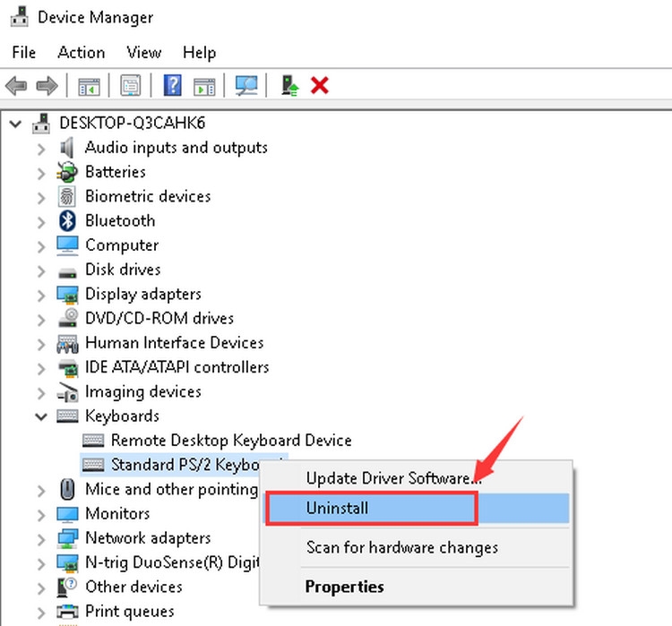Click the Device Manager title icon

(x=20, y=17)
